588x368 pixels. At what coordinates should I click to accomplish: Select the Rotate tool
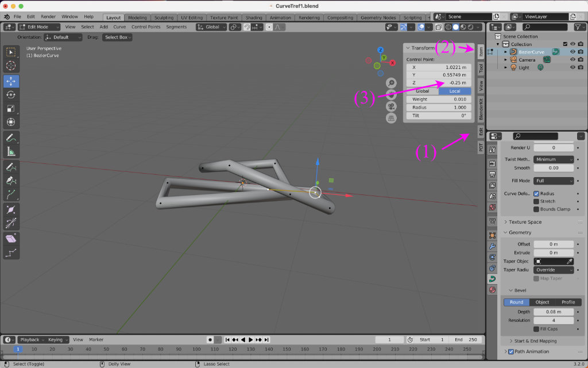11,95
